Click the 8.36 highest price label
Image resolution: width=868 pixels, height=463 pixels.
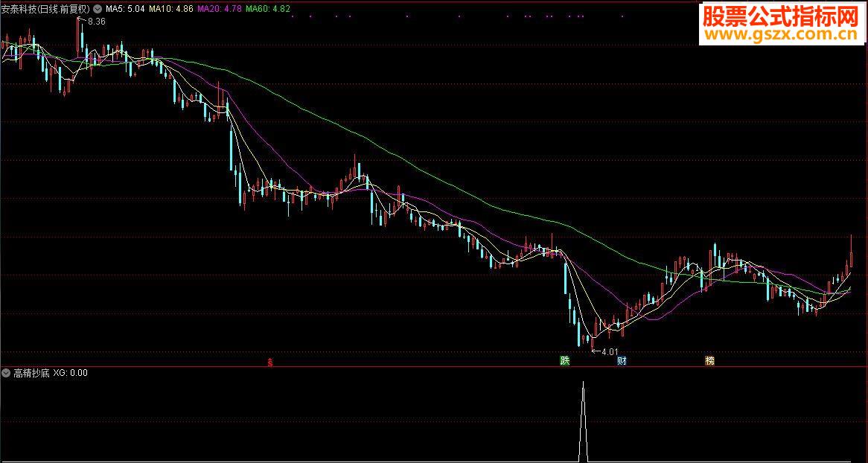96,22
